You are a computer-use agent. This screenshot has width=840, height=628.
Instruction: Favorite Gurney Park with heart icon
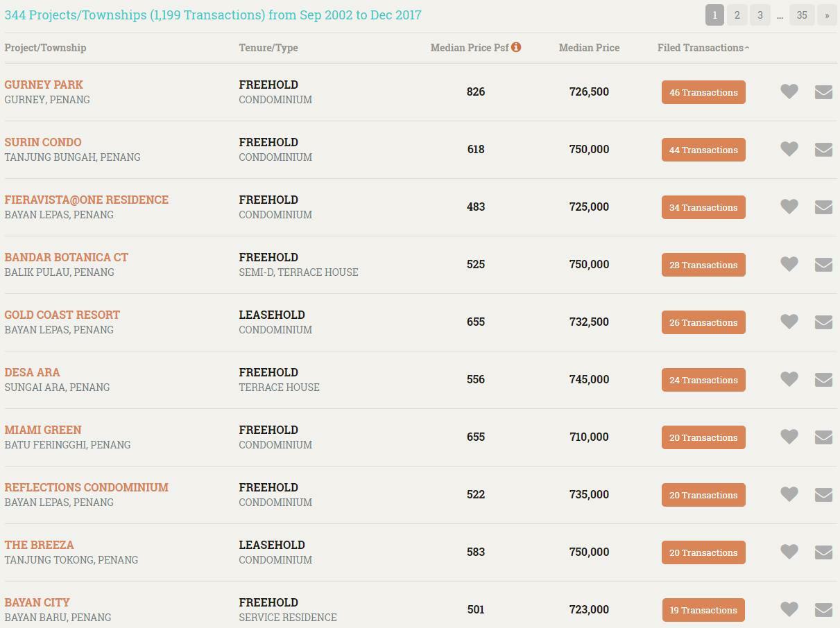coord(789,91)
